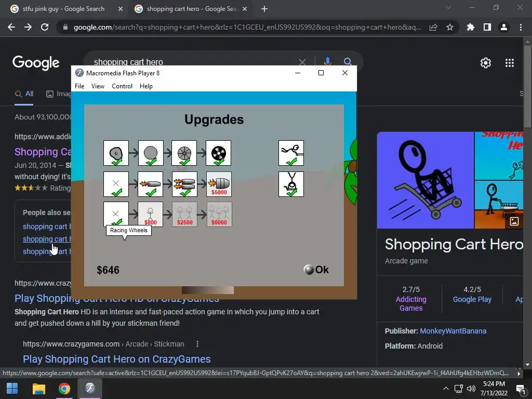Bookmark this page with star icon
Image resolution: width=532 pixels, height=399 pixels.
click(x=450, y=27)
